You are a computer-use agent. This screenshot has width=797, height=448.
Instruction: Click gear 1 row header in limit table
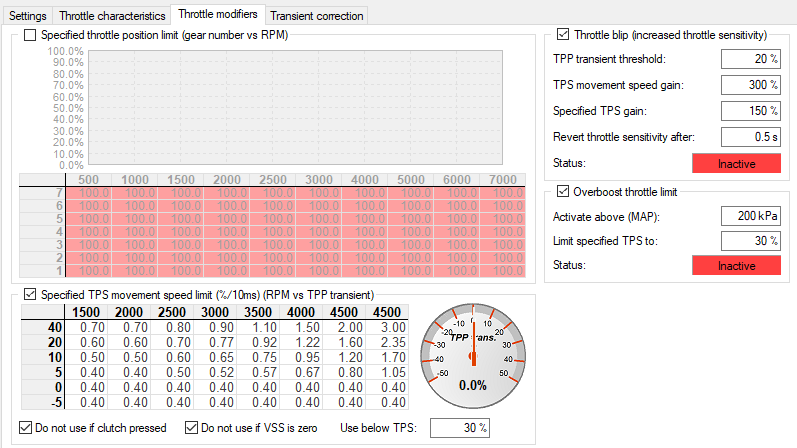[42, 271]
